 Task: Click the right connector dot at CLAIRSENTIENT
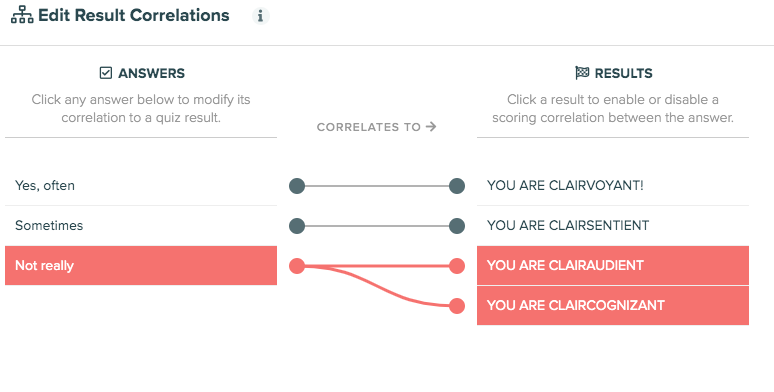(457, 226)
